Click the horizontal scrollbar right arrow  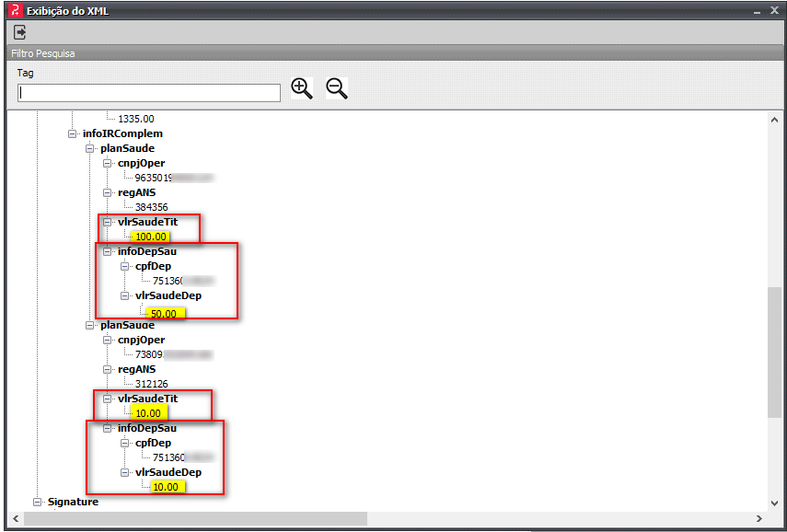coord(758,518)
